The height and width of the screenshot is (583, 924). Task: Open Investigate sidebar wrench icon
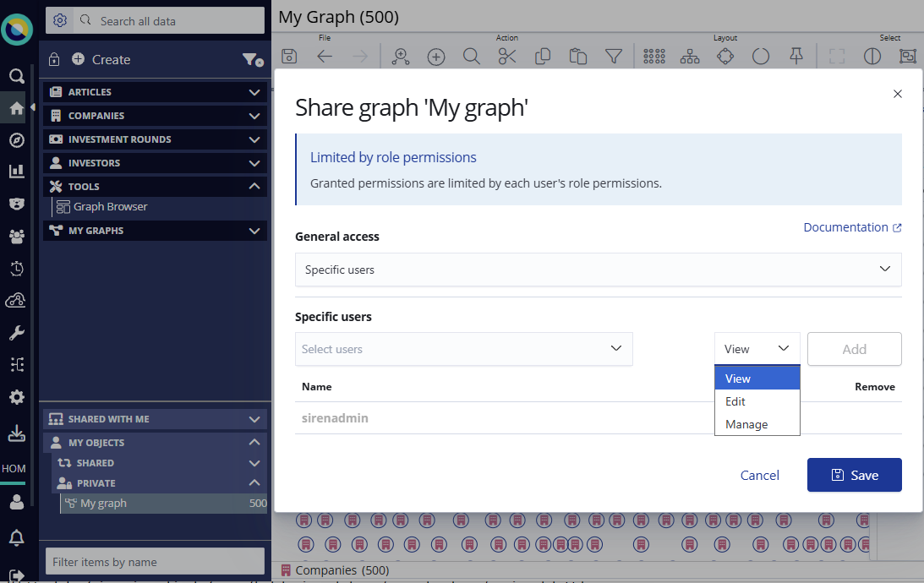[16, 332]
